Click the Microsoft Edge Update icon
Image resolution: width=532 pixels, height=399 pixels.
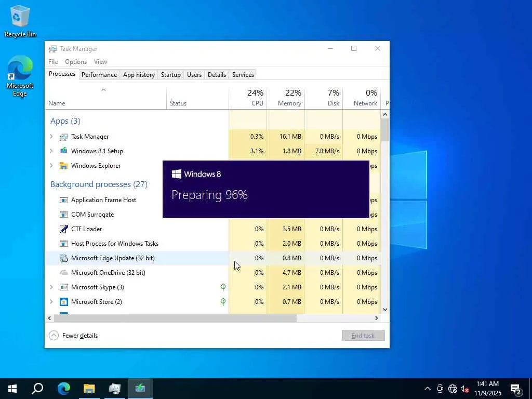pyautogui.click(x=64, y=258)
